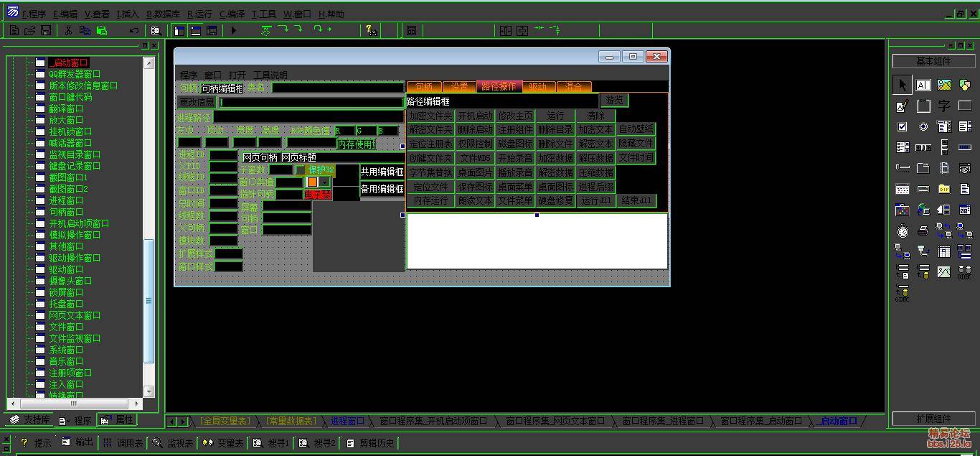Click the Paste clipboard icon
Image resolution: width=980 pixels, height=456 pixels.
click(101, 30)
